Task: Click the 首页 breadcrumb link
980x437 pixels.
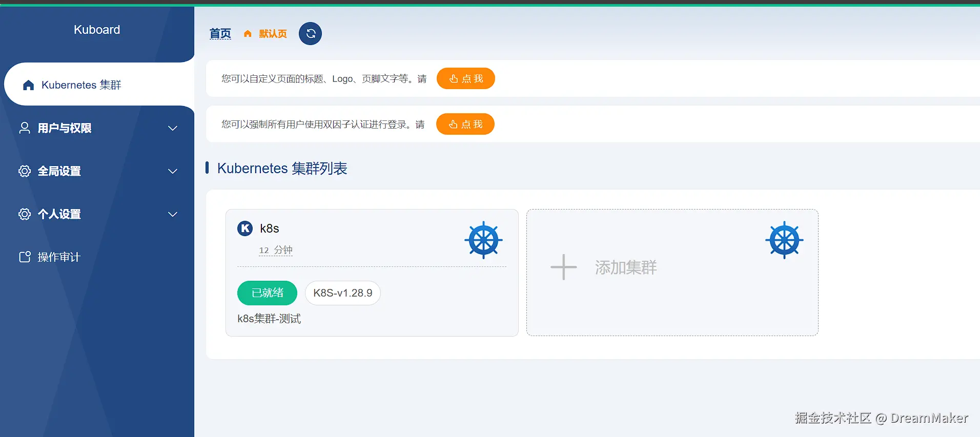Action: point(220,34)
